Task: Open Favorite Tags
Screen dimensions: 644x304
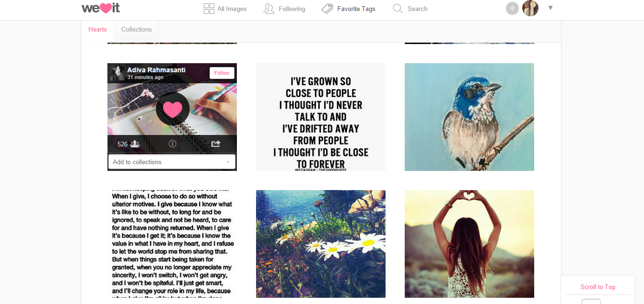Action: [x=349, y=9]
